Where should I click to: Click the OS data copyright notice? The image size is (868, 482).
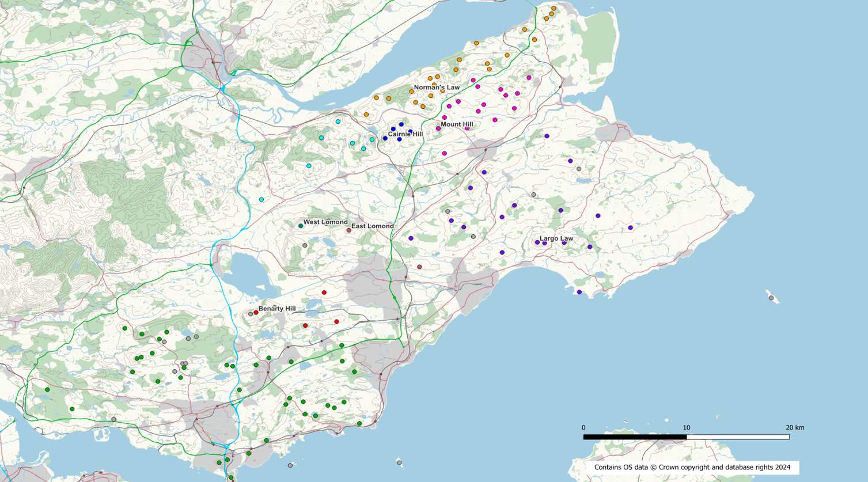(x=692, y=468)
